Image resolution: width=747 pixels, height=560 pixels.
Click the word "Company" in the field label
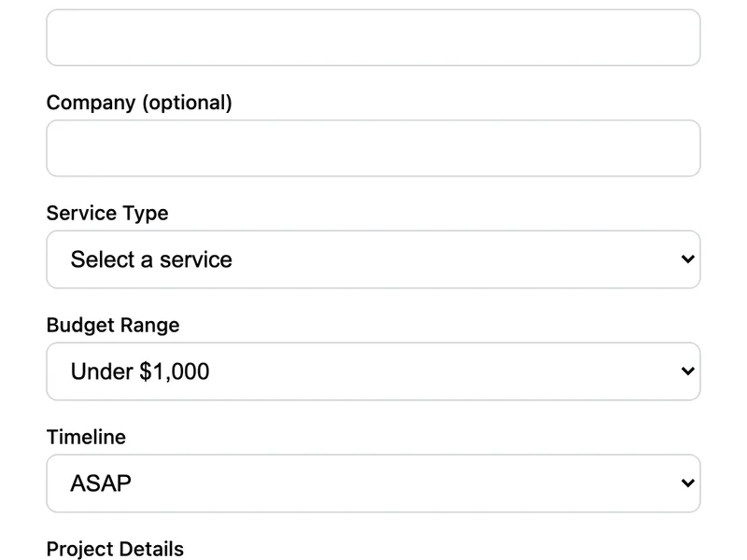[91, 103]
